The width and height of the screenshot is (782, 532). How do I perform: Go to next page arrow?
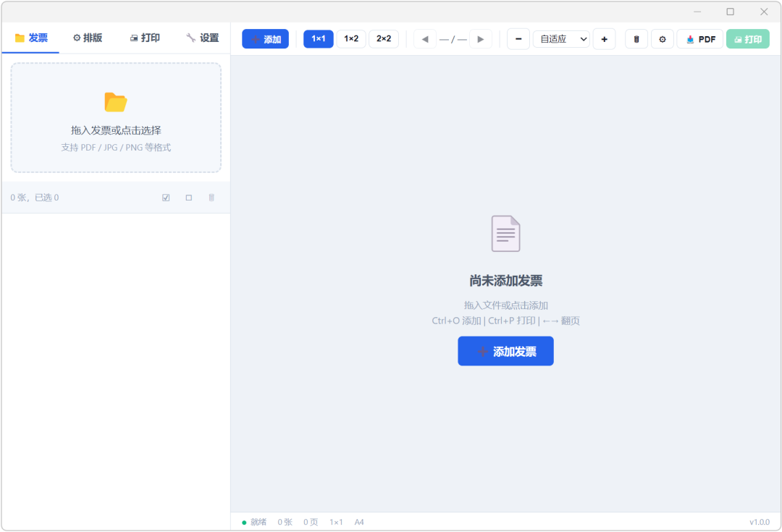coord(480,39)
